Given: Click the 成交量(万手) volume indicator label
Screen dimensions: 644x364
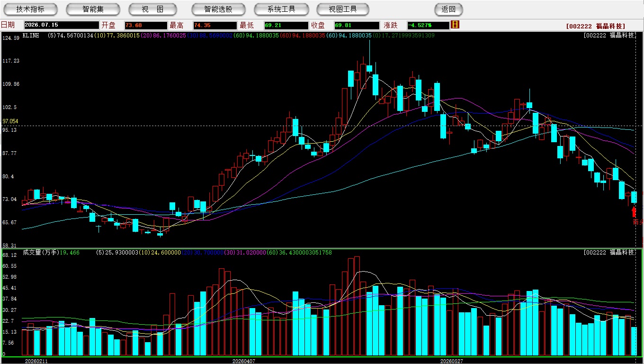Looking at the screenshot, I should pos(41,253).
